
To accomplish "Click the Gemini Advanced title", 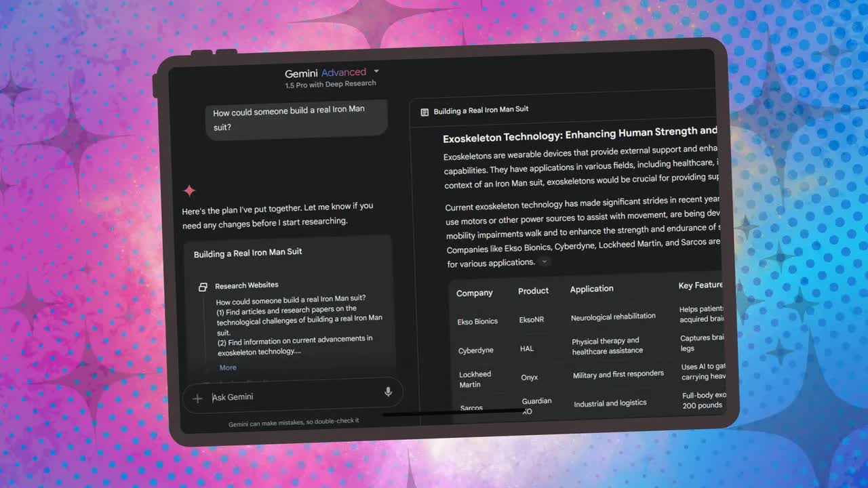I will point(325,73).
